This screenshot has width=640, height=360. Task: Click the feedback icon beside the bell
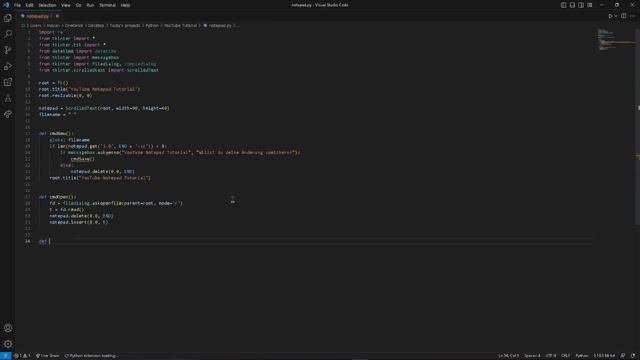tap(623, 356)
